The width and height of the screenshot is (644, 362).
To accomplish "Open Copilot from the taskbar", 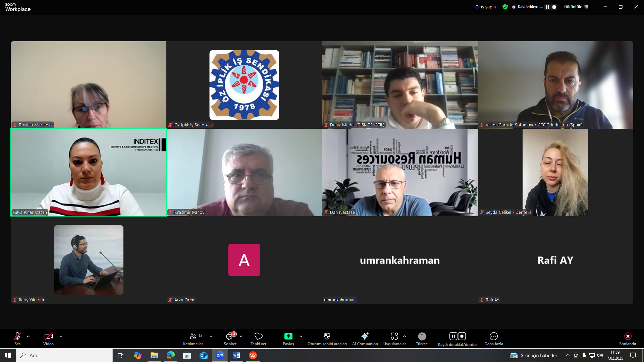I will tap(138, 355).
